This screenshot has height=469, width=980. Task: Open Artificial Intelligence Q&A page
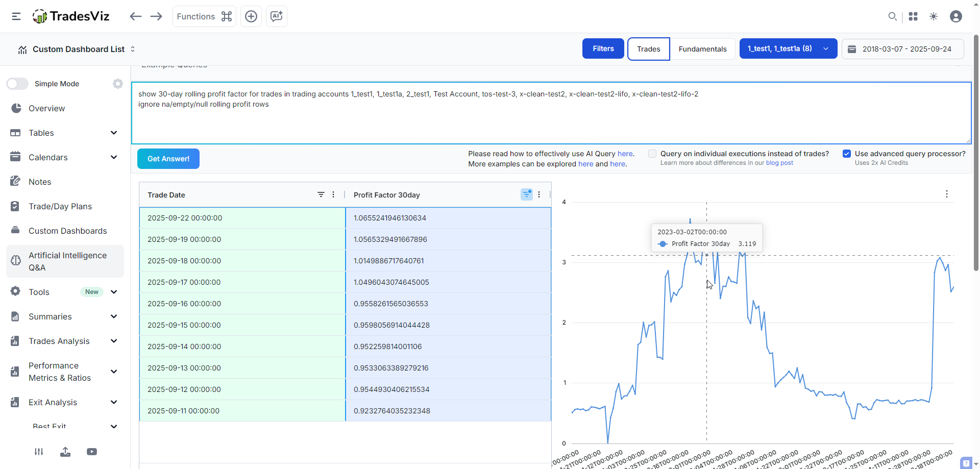tap(65, 261)
